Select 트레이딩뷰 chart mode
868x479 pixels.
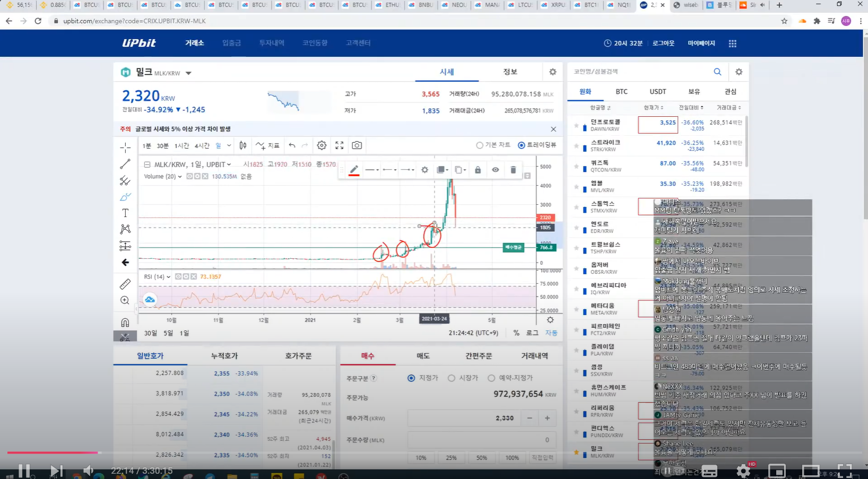point(537,145)
